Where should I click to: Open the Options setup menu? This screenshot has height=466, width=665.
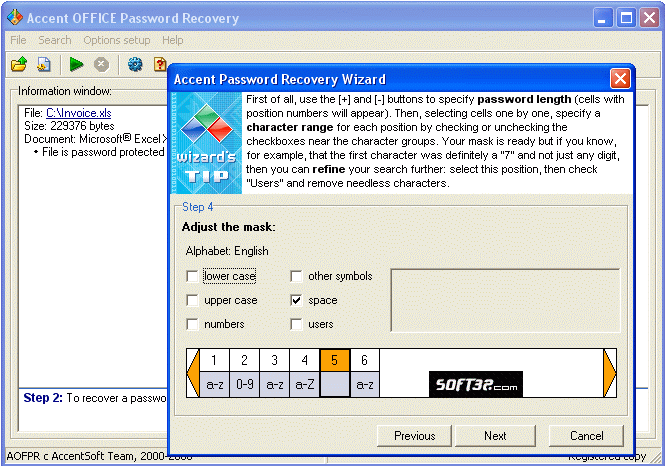(117, 40)
